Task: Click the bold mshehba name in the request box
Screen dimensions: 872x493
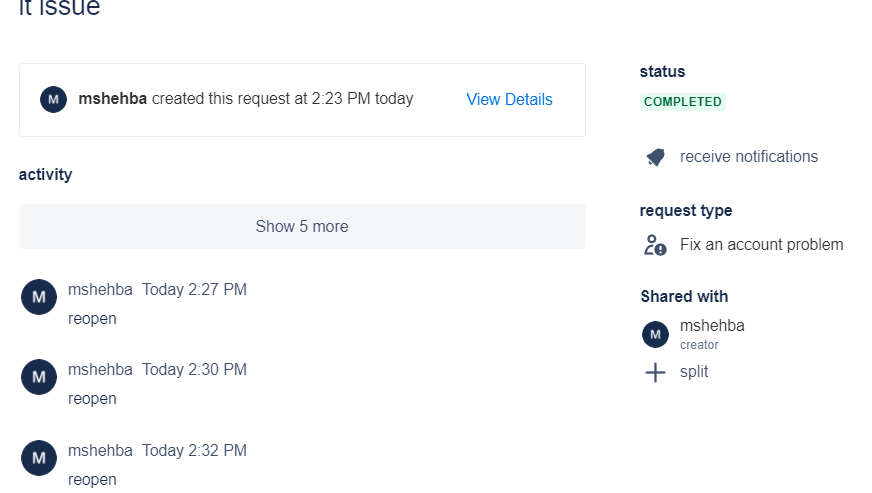Action: (x=112, y=99)
